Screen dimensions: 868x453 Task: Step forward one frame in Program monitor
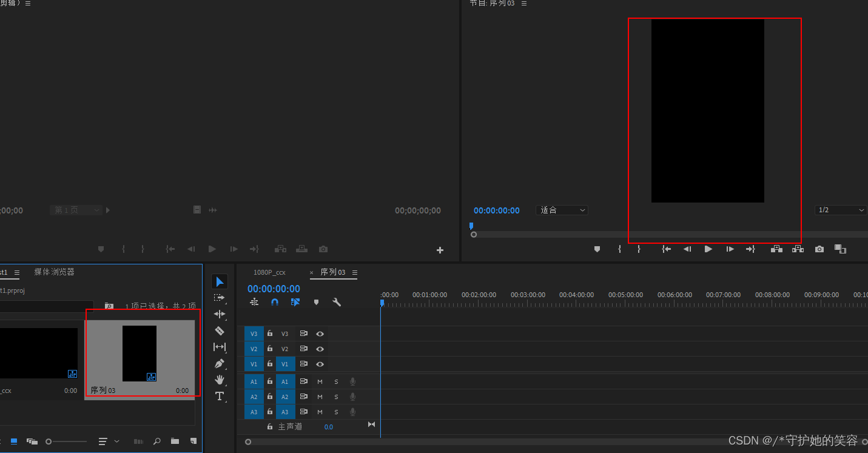(x=730, y=249)
